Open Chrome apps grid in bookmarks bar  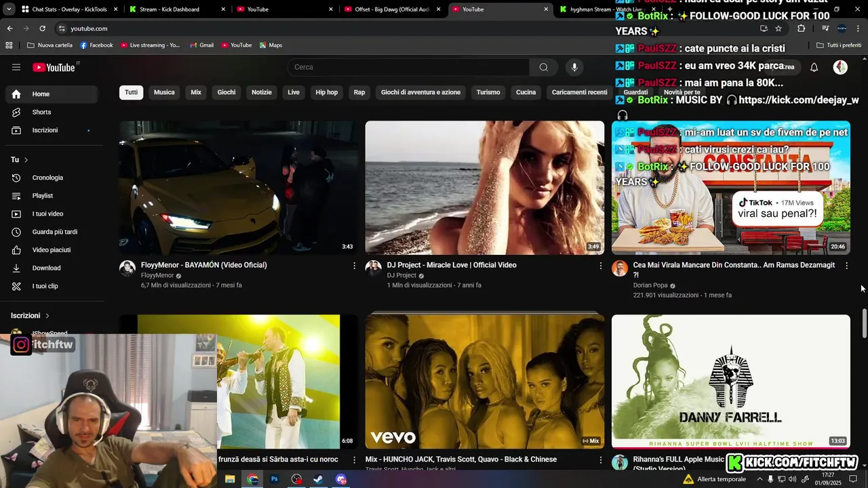9,45
